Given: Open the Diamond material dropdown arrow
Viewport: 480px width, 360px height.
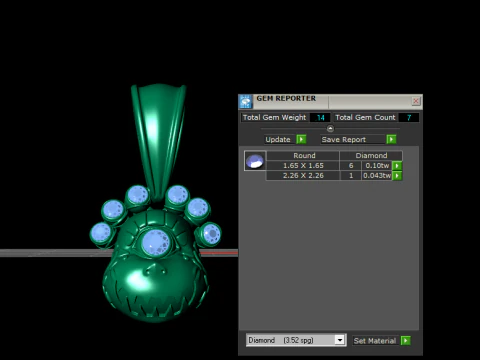Looking at the screenshot, I should click(340, 340).
